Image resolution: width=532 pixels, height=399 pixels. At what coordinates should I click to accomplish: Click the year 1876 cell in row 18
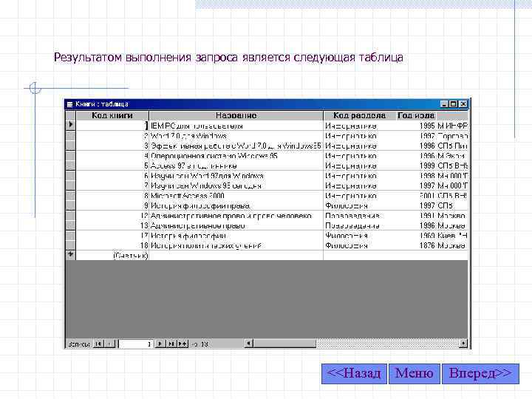click(x=415, y=245)
